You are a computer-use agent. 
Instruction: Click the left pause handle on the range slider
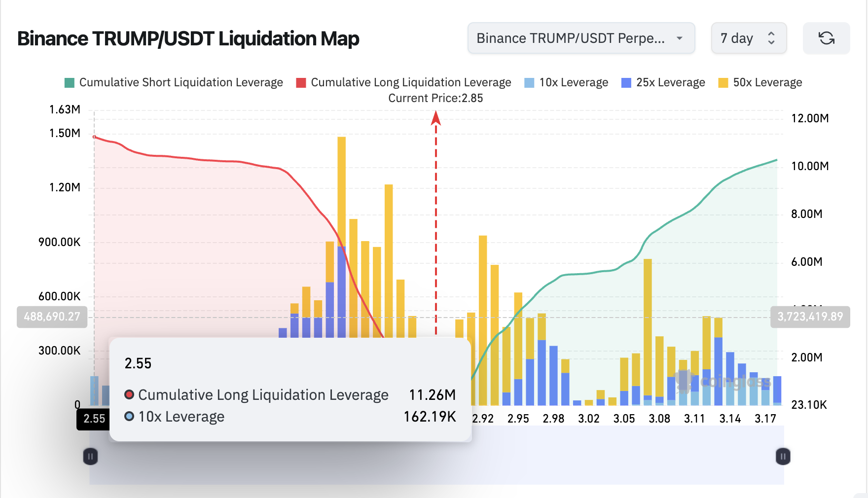pos(91,457)
